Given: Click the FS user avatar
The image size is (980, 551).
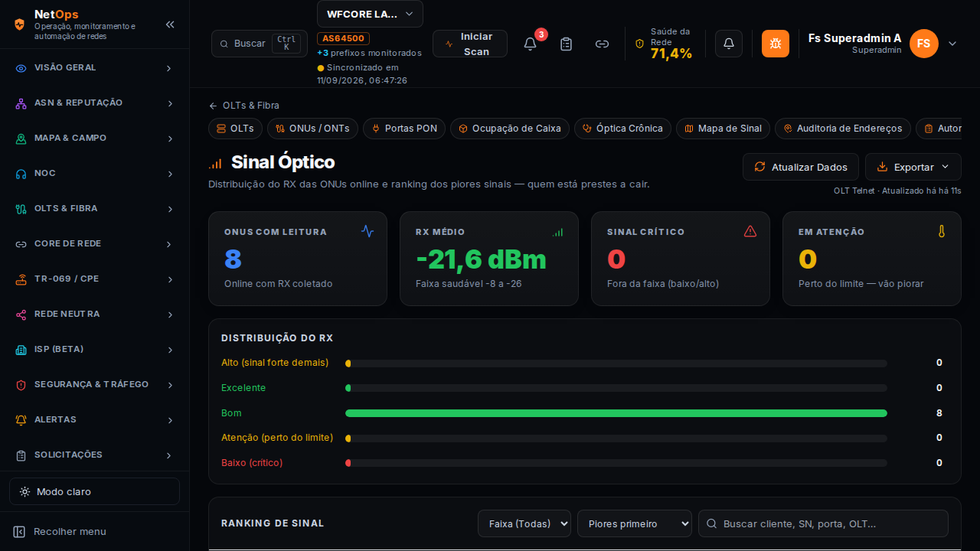Looking at the screenshot, I should pyautogui.click(x=924, y=44).
